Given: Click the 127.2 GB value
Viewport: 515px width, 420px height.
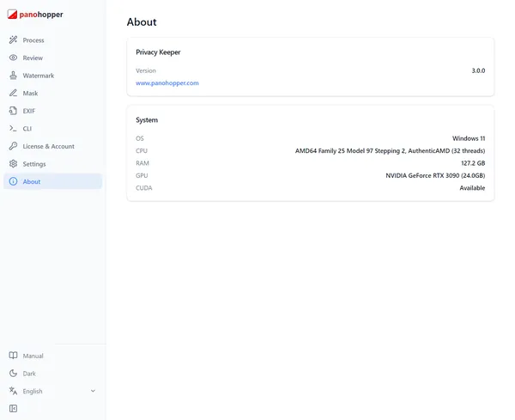Looking at the screenshot, I should 473,163.
